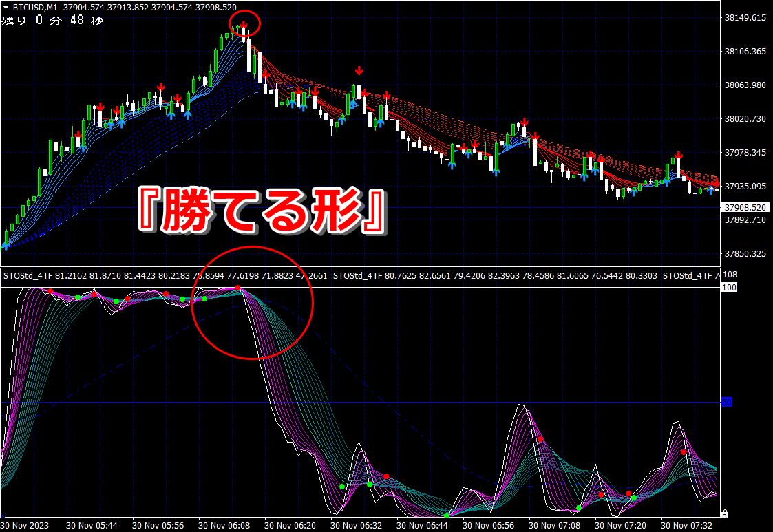The width and height of the screenshot is (773, 532).
Task: Select the countdown timer text 残り 0 分 48 秒
Action: 52,20
